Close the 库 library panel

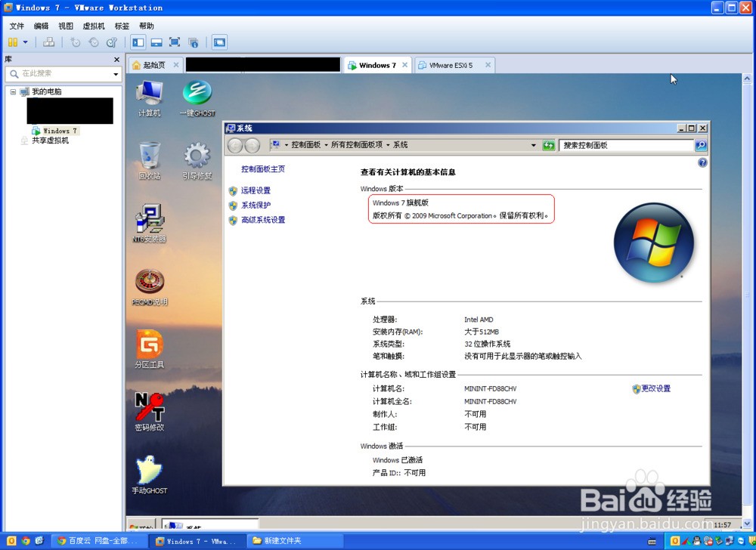[x=116, y=59]
